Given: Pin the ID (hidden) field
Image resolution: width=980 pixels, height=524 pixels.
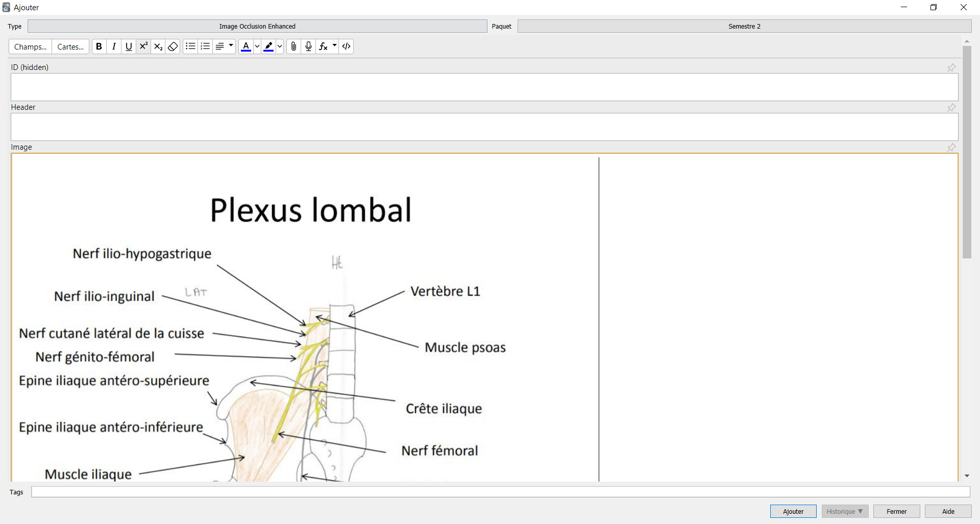Looking at the screenshot, I should click(951, 67).
